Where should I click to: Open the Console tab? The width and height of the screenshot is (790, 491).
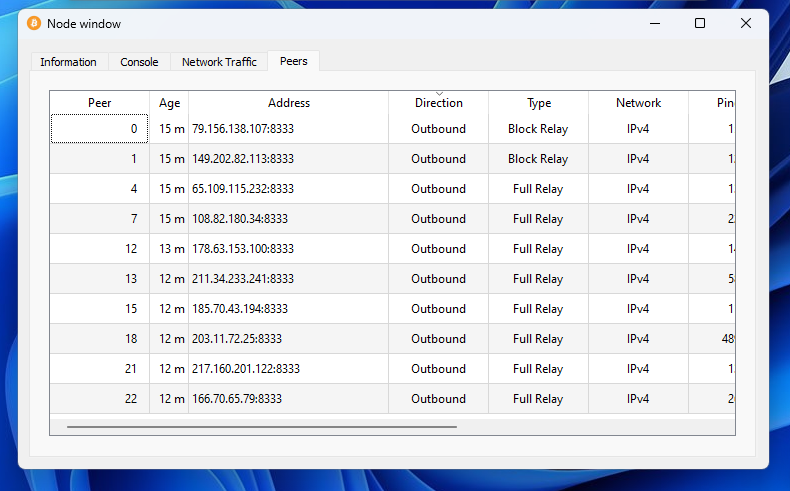pos(139,62)
